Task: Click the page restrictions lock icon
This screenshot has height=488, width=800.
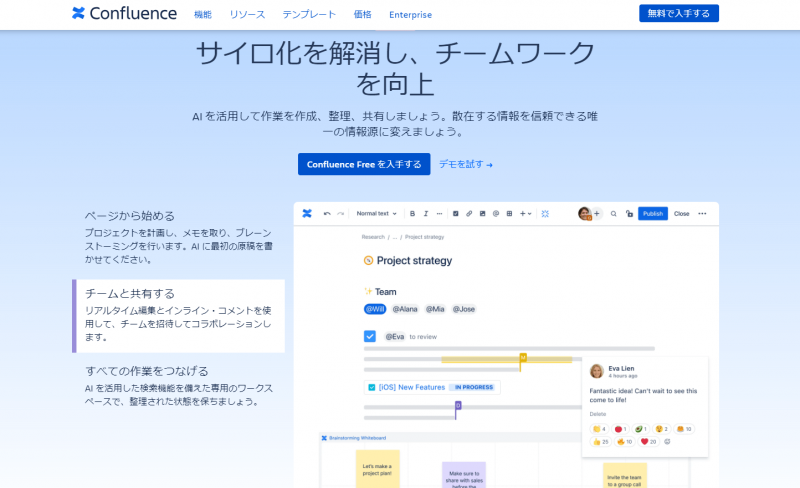Action: (x=628, y=213)
